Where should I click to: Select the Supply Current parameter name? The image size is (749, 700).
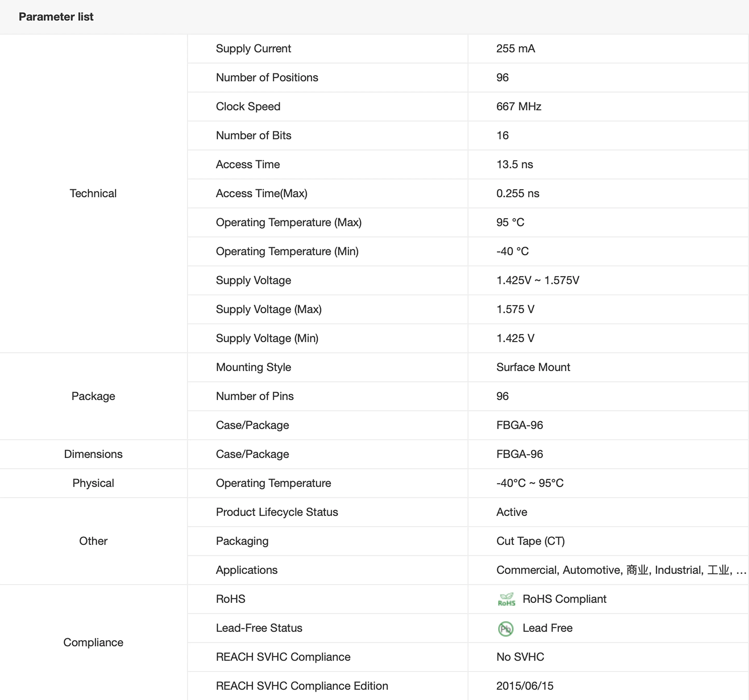[x=253, y=48]
